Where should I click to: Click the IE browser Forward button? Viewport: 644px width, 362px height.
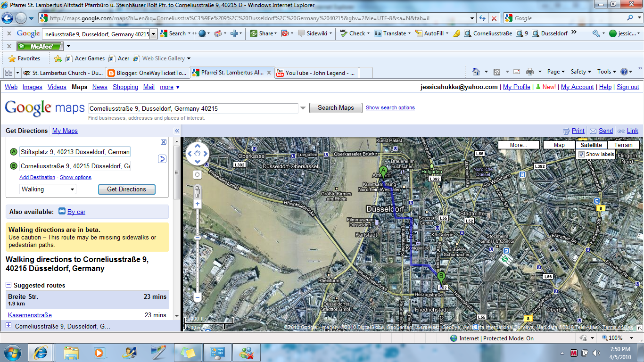pos(21,18)
